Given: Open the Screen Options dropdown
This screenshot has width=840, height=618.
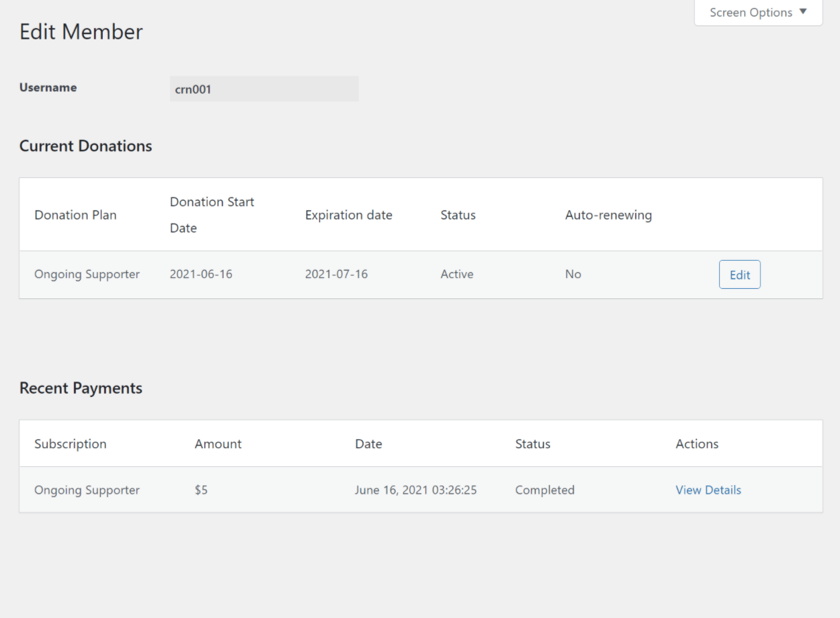Looking at the screenshot, I should (x=758, y=13).
